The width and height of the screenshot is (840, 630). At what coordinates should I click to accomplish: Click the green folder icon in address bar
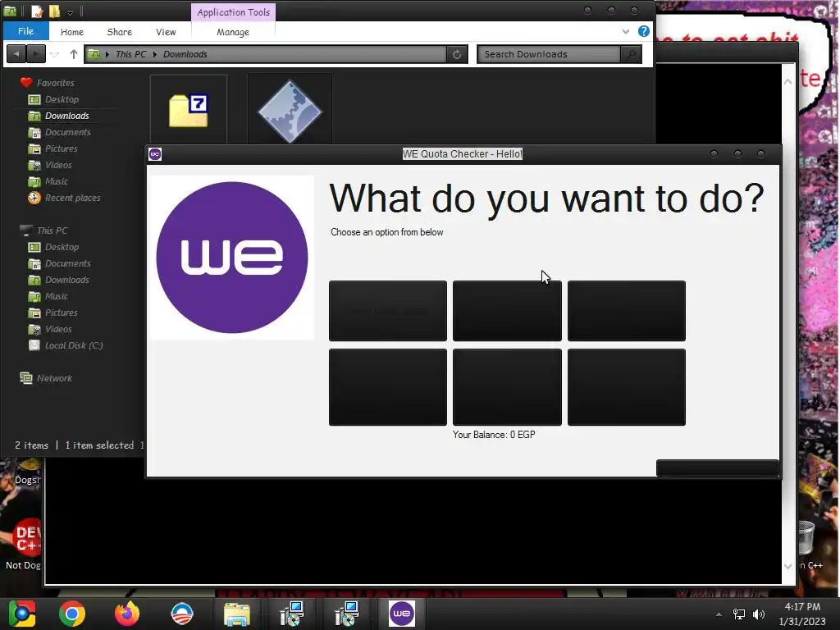[x=94, y=53]
